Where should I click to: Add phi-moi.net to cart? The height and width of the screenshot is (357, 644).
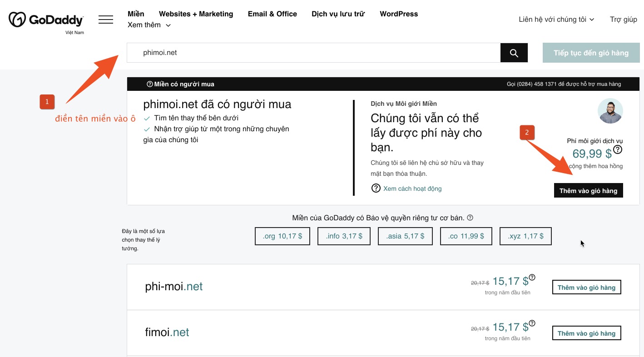(x=586, y=288)
